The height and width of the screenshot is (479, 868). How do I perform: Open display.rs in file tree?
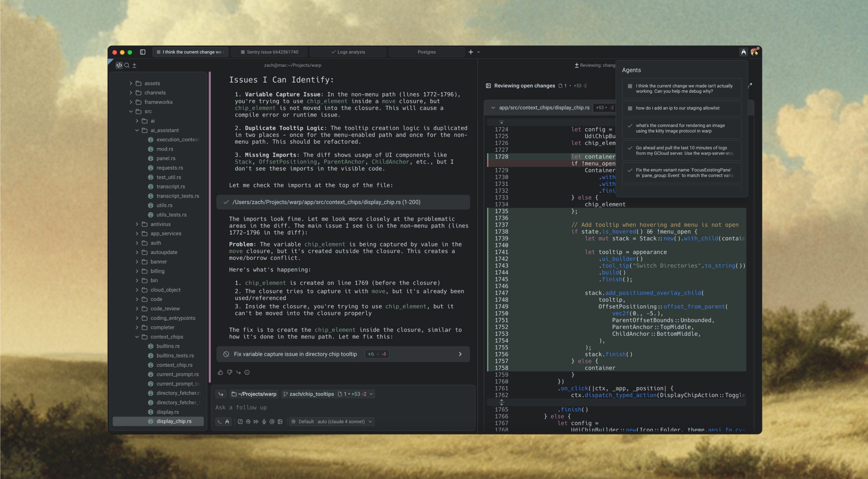click(167, 412)
